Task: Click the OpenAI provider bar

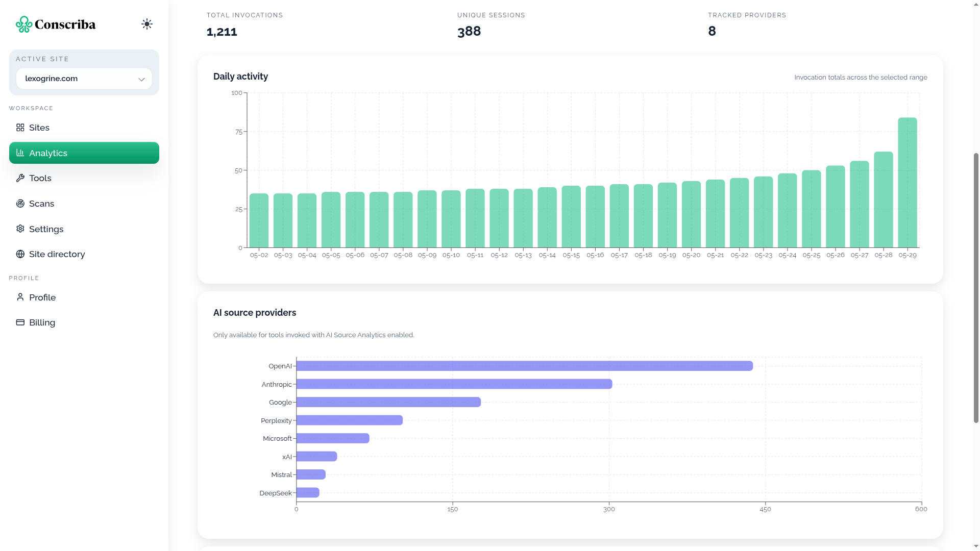Action: [525, 366]
